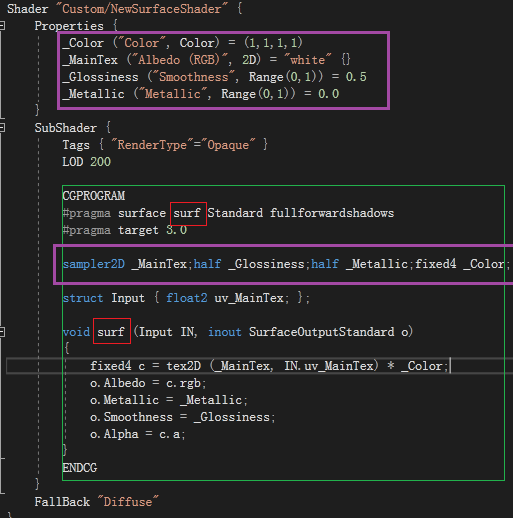This screenshot has width=513, height=518.
Task: Click the FallBack "Diffuse" line
Action: (97, 502)
